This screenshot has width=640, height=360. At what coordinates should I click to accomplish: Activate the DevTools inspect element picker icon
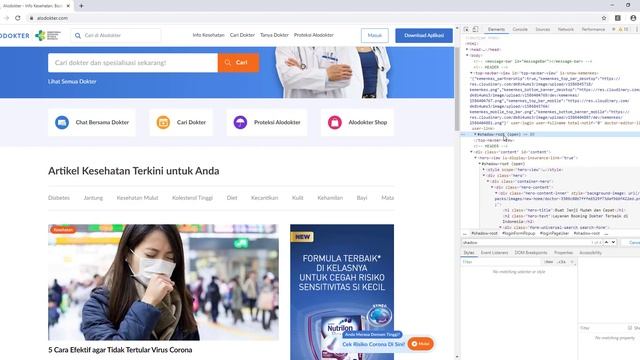click(466, 29)
